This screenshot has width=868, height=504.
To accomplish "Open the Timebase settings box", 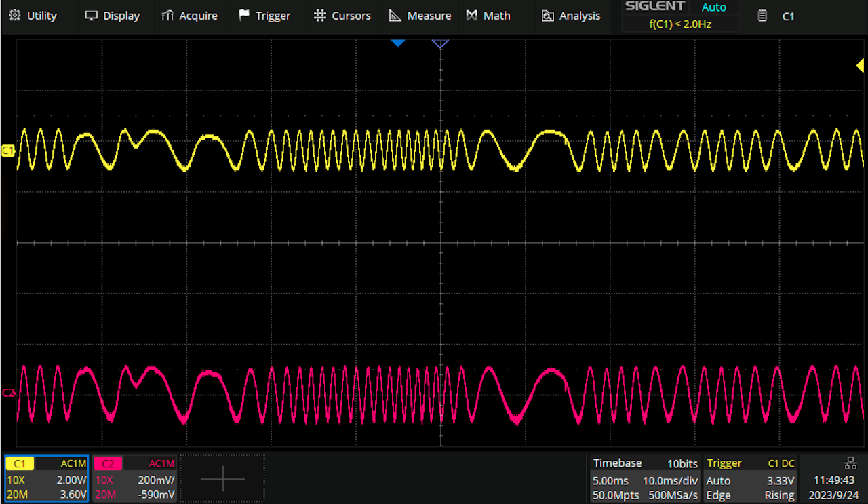I will click(644, 478).
